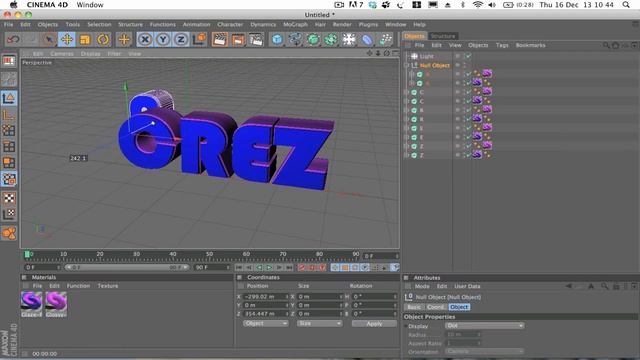
Task: Click the orange plus active-tool icon
Action: point(124,40)
